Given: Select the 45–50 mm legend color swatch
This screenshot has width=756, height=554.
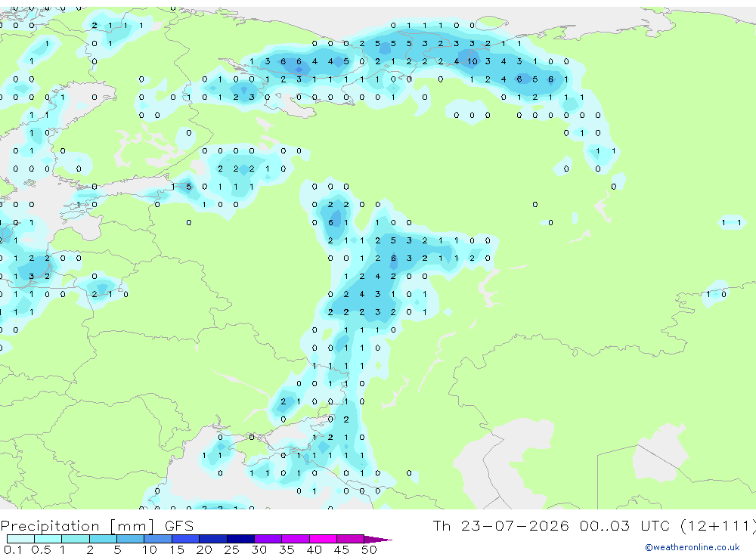Looking at the screenshot, I should 351,539.
